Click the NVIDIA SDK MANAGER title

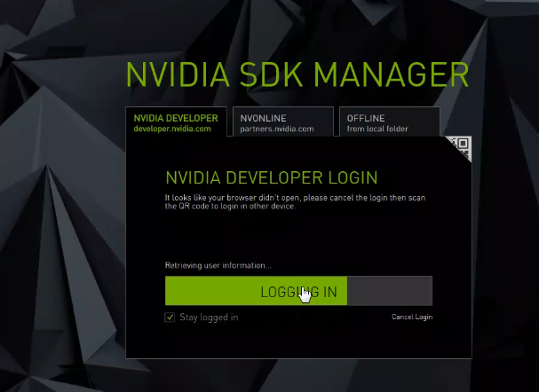click(x=297, y=74)
